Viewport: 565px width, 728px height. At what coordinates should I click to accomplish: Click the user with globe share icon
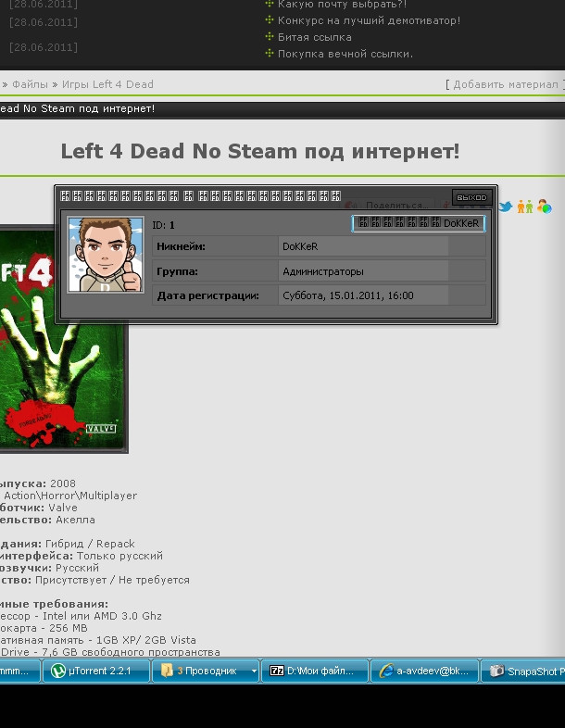544,207
